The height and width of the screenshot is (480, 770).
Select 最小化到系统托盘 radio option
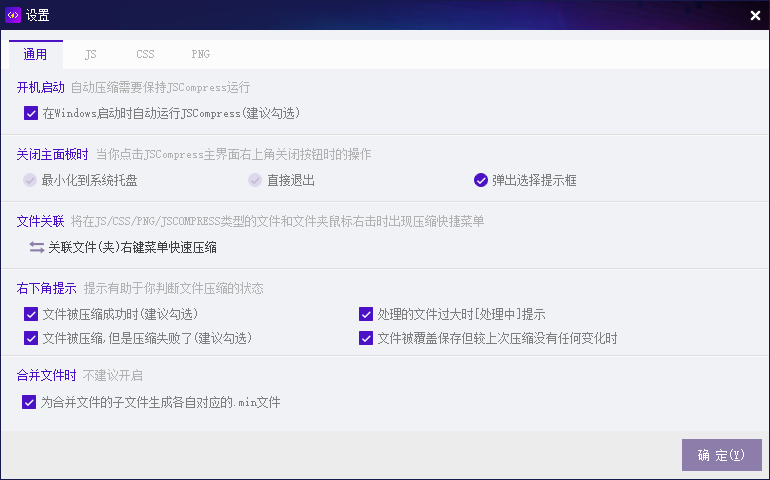(x=30, y=180)
